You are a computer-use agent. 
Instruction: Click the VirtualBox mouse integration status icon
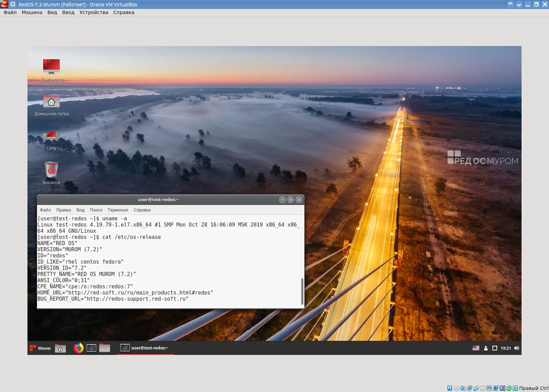click(509, 388)
